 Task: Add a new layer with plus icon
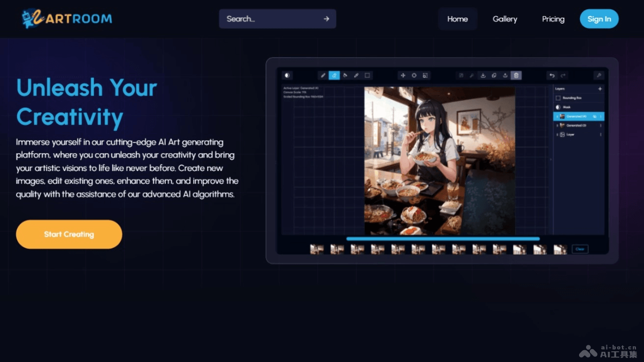(600, 89)
